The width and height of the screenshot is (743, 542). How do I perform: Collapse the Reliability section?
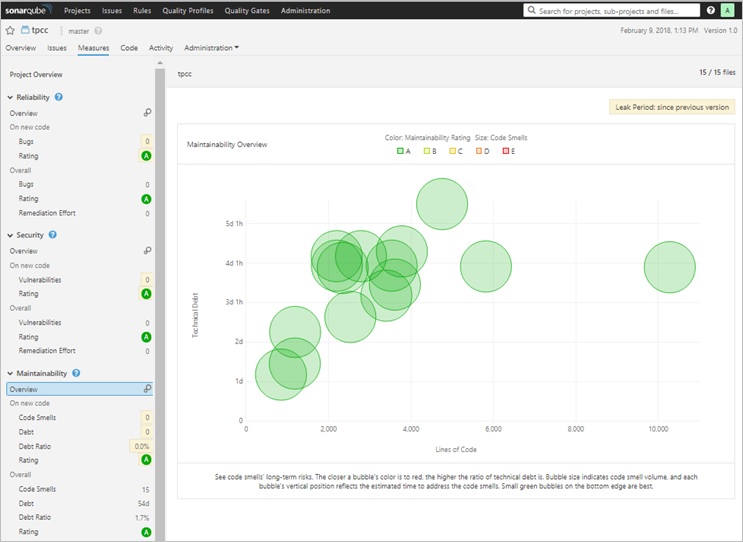click(x=10, y=97)
